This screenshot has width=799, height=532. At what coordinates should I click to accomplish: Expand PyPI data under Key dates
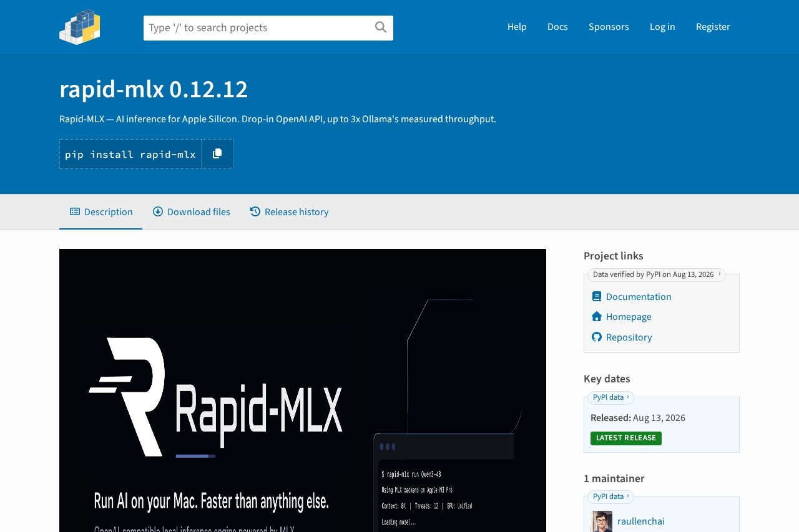610,397
